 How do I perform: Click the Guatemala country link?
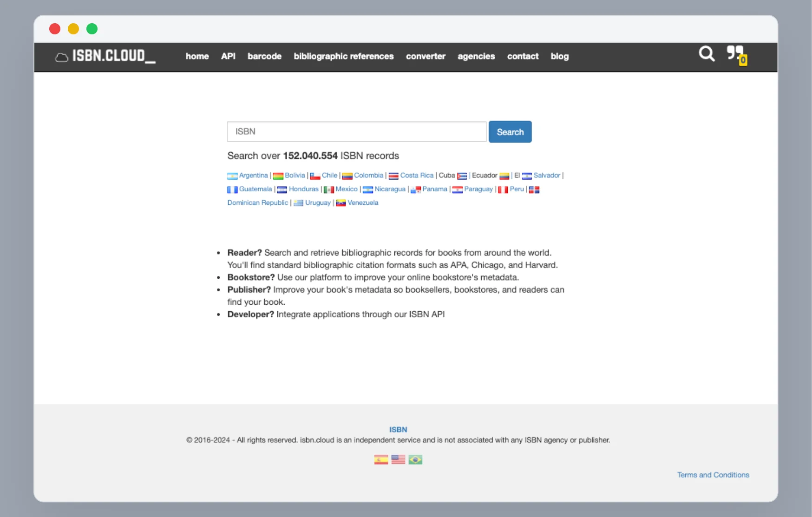tap(255, 190)
